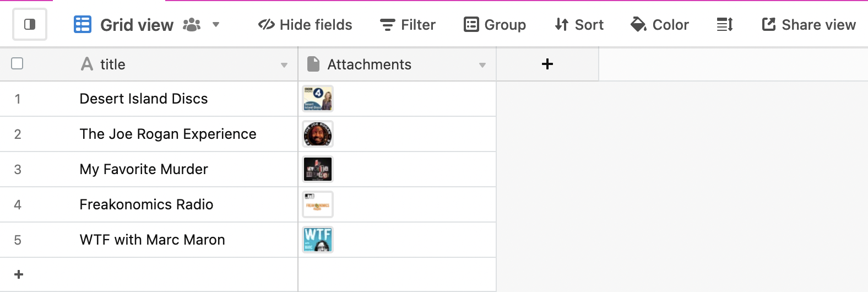Screen dimensions: 868x292
Task: Open the row height icon
Action: (725, 25)
